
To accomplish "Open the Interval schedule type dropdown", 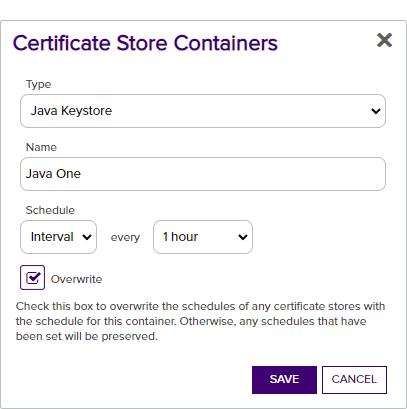I will tap(59, 237).
